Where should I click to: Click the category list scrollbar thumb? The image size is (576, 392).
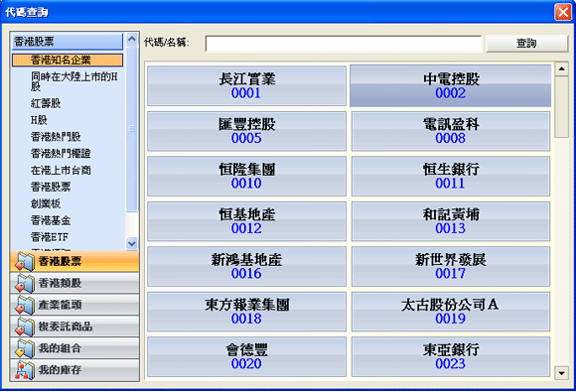pos(131,128)
